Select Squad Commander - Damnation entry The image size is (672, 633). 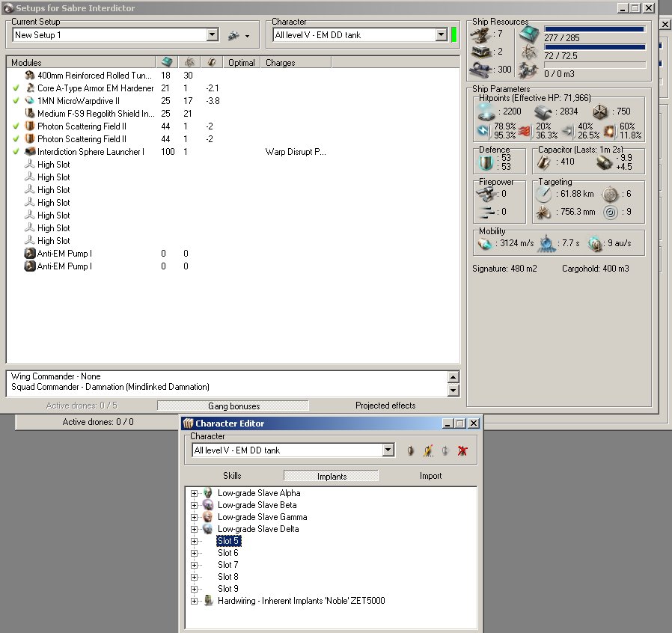(110, 387)
